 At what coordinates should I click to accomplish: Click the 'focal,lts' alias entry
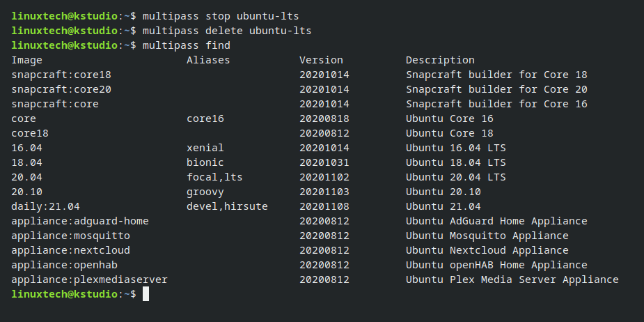214,177
